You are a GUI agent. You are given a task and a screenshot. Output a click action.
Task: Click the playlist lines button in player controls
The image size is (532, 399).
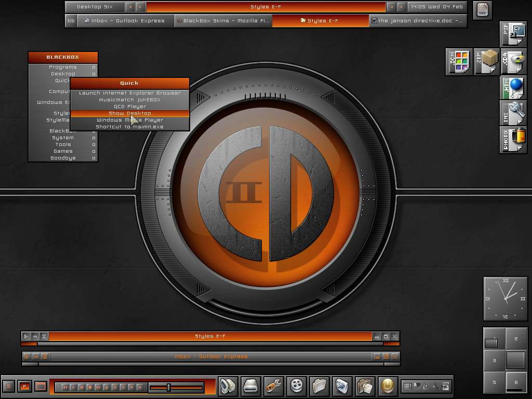[x=115, y=387]
